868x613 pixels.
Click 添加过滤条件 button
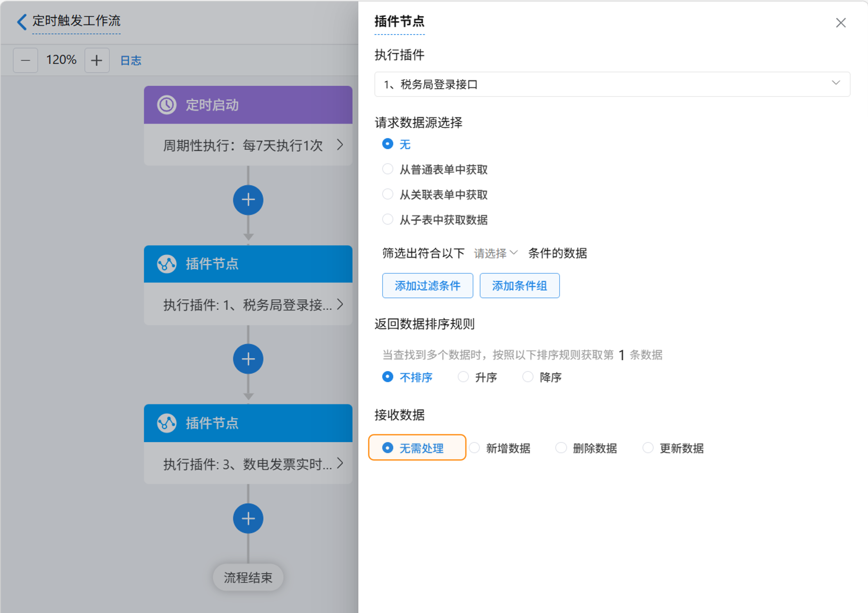(x=427, y=286)
